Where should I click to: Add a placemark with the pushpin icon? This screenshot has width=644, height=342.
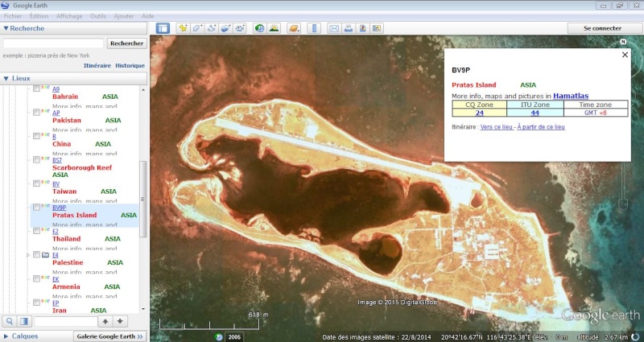[x=183, y=28]
